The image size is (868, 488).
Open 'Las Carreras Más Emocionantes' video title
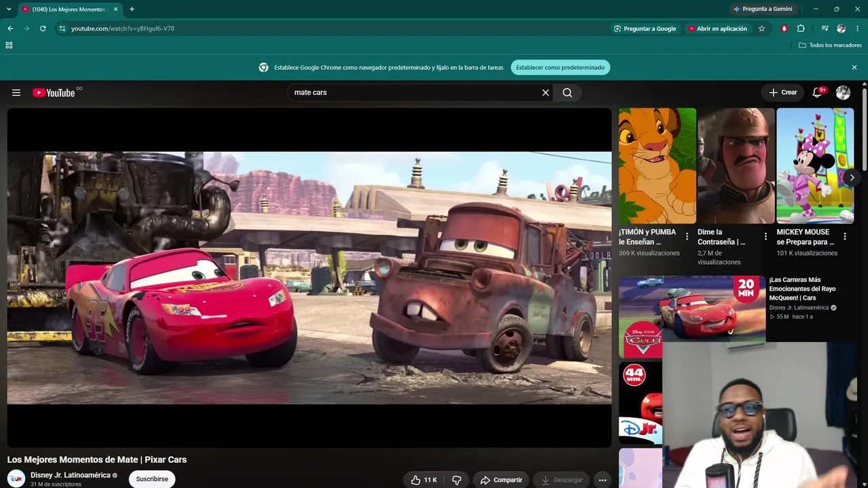[802, 289]
